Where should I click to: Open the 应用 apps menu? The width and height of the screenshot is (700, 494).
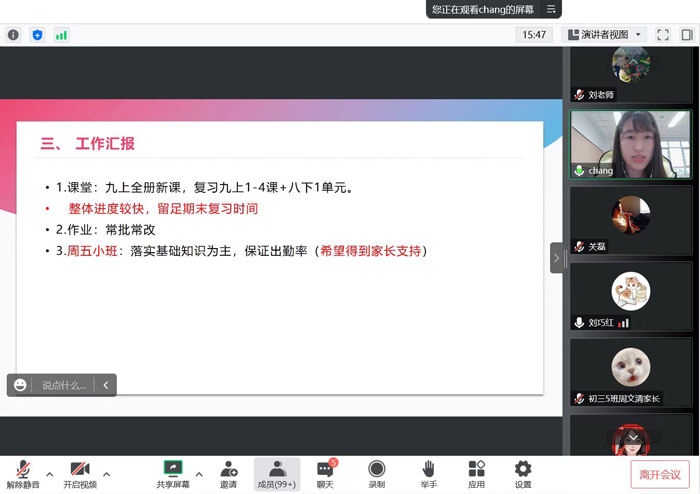click(476, 474)
